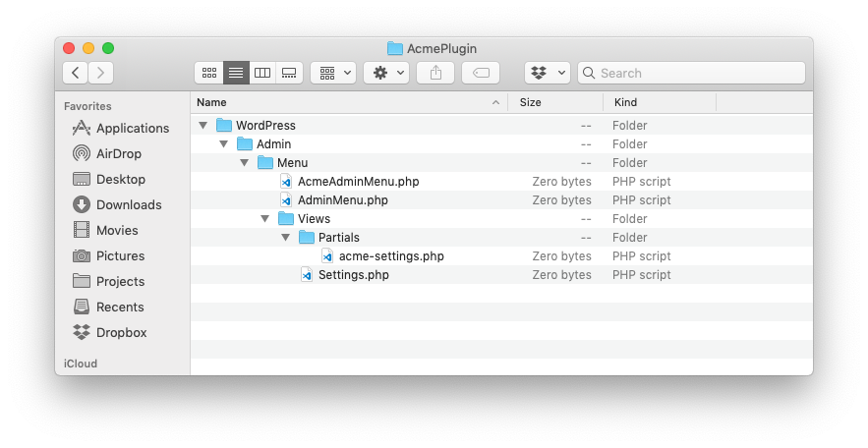Go back with the left arrow
Screen dimensions: 868x448
click(76, 73)
